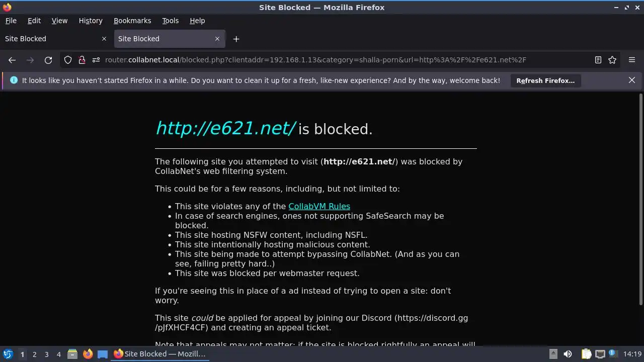644x362 pixels.
Task: Click the removable media tray icon
Action: pos(553,354)
